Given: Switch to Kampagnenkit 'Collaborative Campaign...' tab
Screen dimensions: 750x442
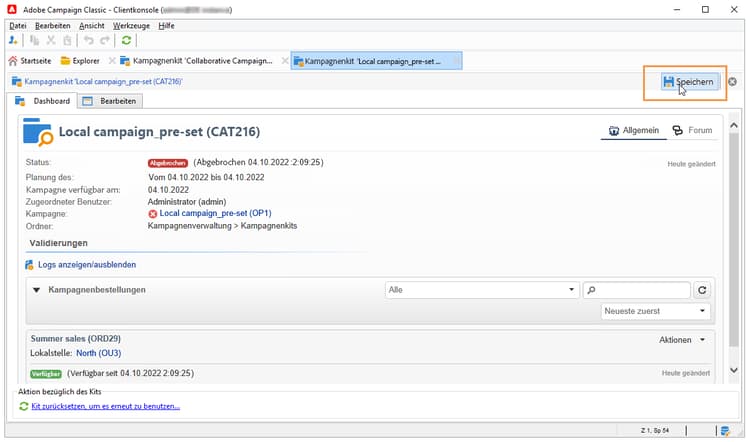Looking at the screenshot, I should tap(196, 61).
